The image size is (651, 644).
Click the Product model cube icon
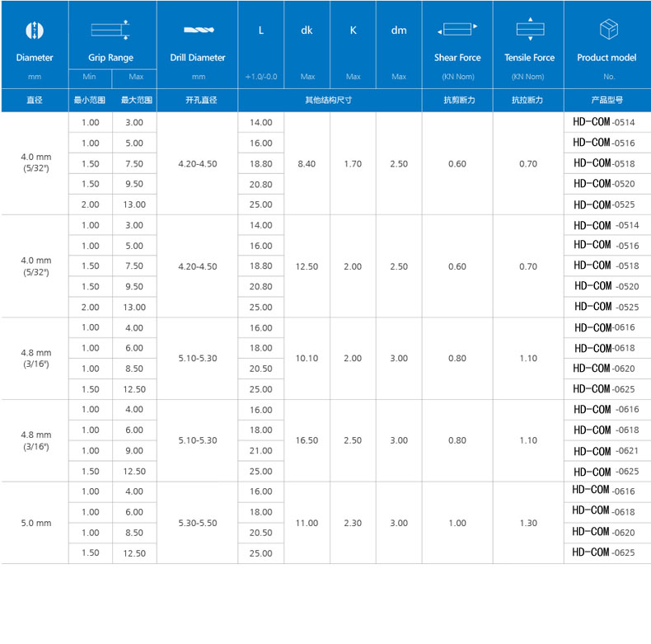point(607,30)
